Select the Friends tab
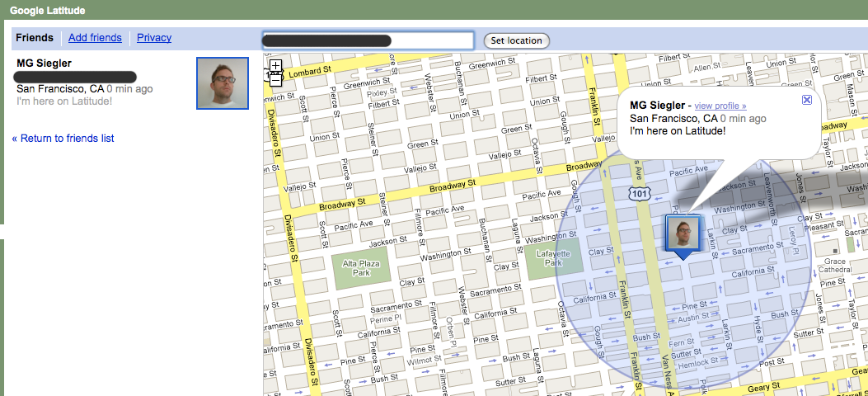 click(x=35, y=38)
